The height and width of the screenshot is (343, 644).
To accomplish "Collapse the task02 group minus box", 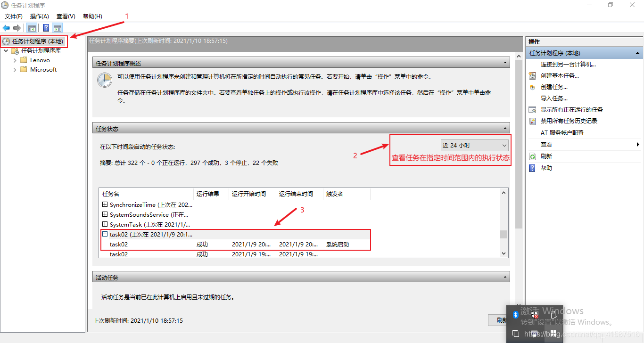I will pyautogui.click(x=105, y=235).
